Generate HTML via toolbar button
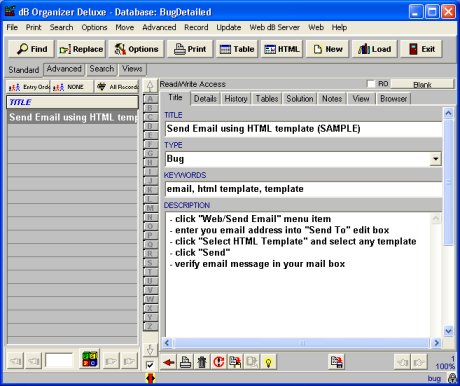Image resolution: width=460 pixels, height=386 pixels. (282, 49)
